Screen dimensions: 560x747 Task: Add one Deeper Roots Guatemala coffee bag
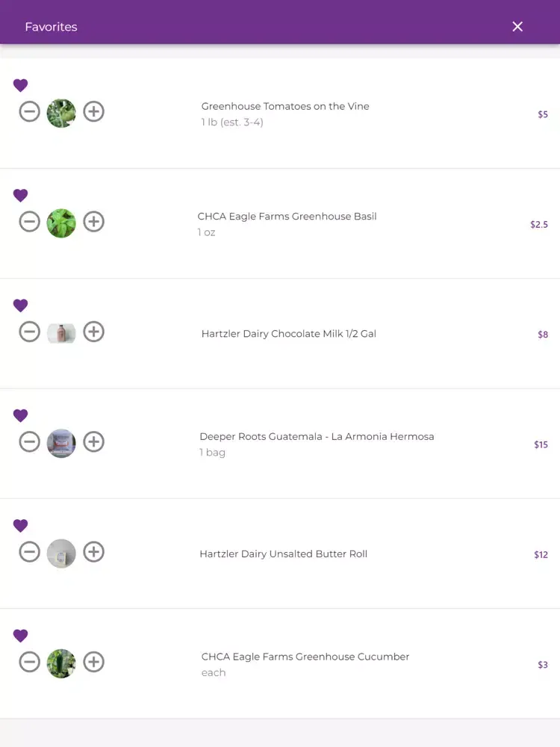tap(94, 442)
